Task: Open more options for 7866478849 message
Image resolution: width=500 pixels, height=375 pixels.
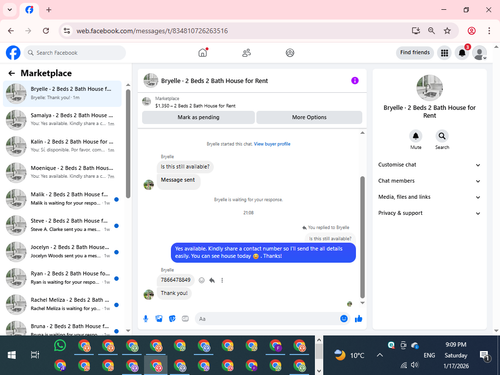Action: click(x=222, y=280)
